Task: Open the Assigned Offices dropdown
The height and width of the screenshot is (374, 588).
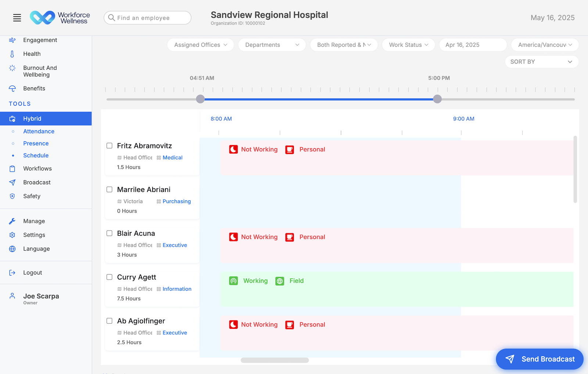Action: pyautogui.click(x=200, y=45)
